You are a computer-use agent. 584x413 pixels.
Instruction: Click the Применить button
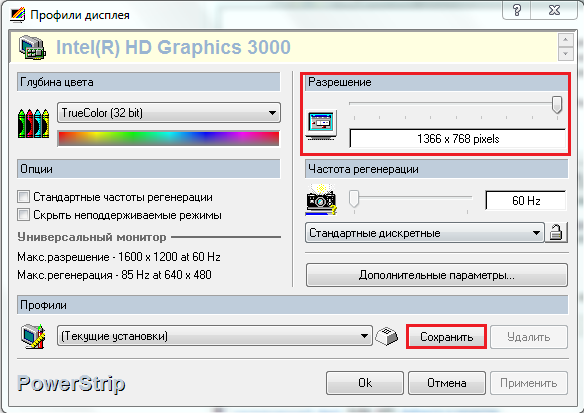(x=529, y=382)
